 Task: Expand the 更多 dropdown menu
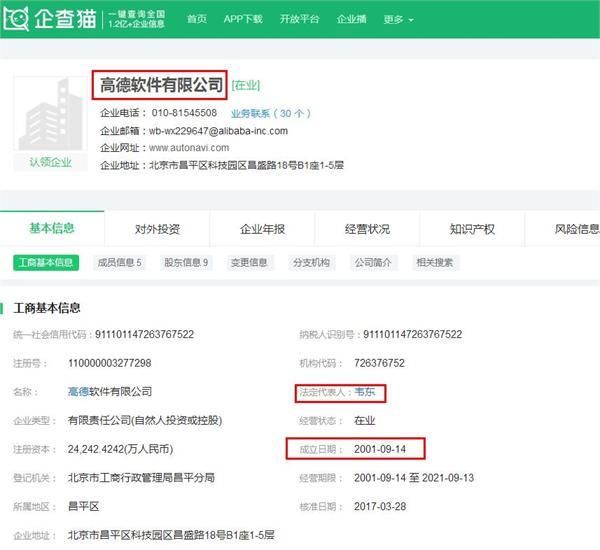[x=398, y=19]
